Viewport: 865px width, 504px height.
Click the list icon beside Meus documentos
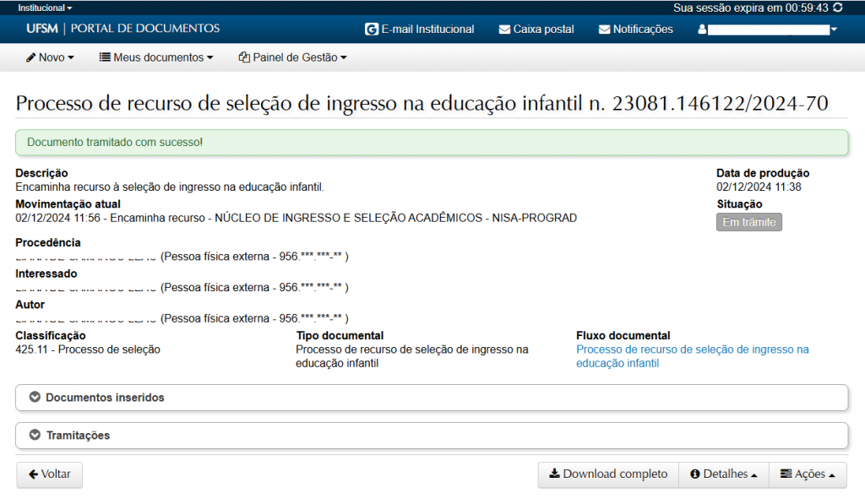click(x=105, y=57)
